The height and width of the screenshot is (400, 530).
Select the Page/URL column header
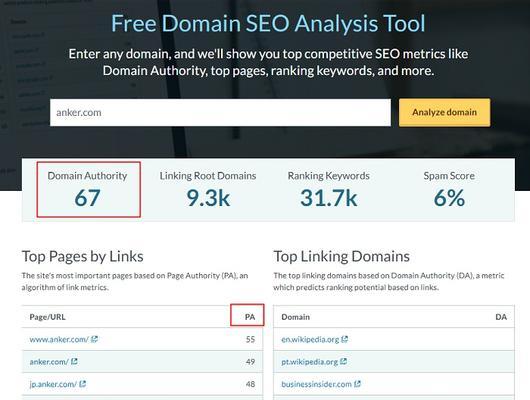47,317
